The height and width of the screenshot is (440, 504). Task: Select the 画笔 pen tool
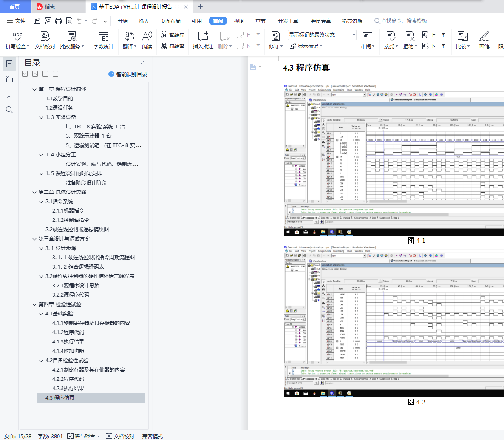tap(484, 40)
